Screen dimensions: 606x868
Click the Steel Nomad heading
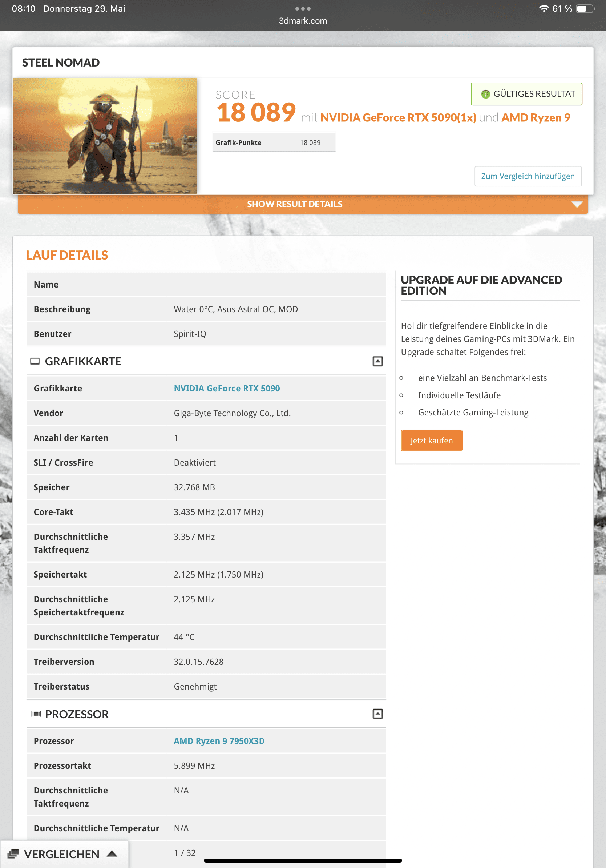(x=61, y=63)
